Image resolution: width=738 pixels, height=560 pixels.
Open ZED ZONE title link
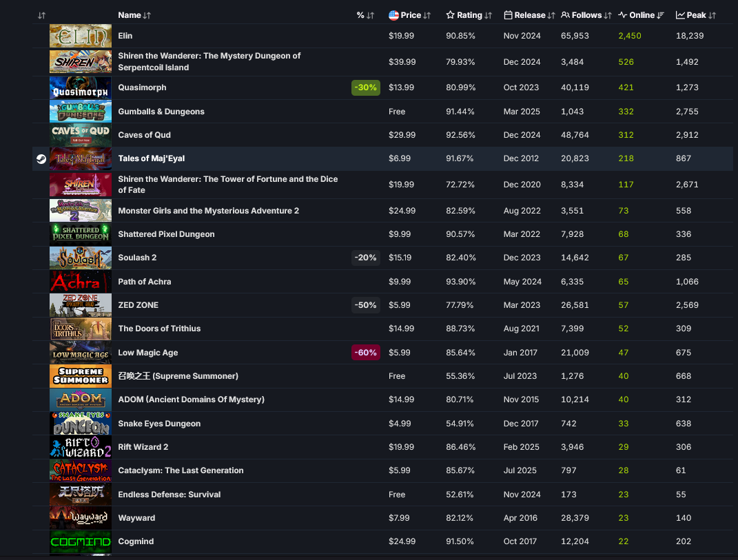[138, 305]
